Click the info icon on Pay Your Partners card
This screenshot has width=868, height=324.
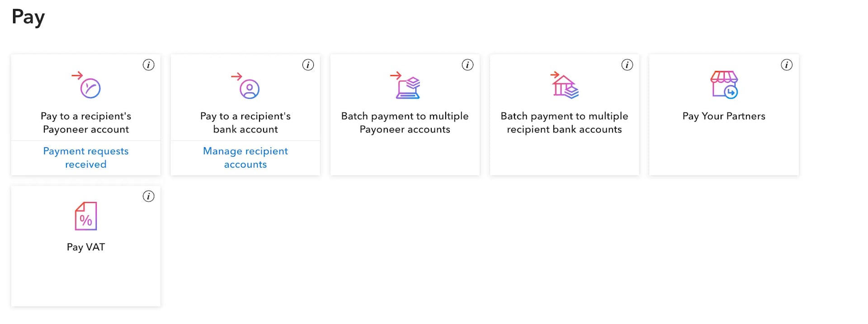pyautogui.click(x=787, y=65)
